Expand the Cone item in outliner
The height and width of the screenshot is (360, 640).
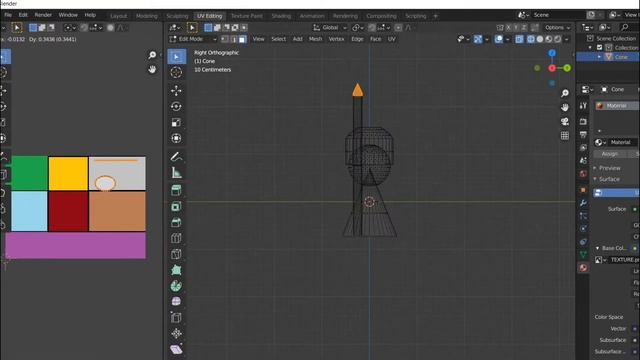click(600, 57)
